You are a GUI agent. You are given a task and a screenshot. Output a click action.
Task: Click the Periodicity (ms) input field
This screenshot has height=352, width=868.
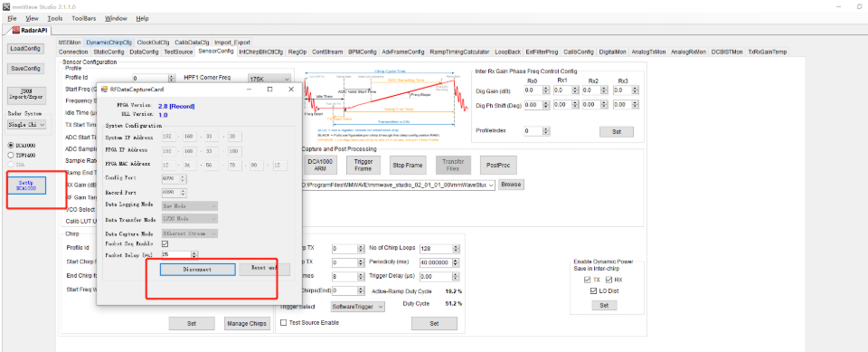pyautogui.click(x=437, y=262)
